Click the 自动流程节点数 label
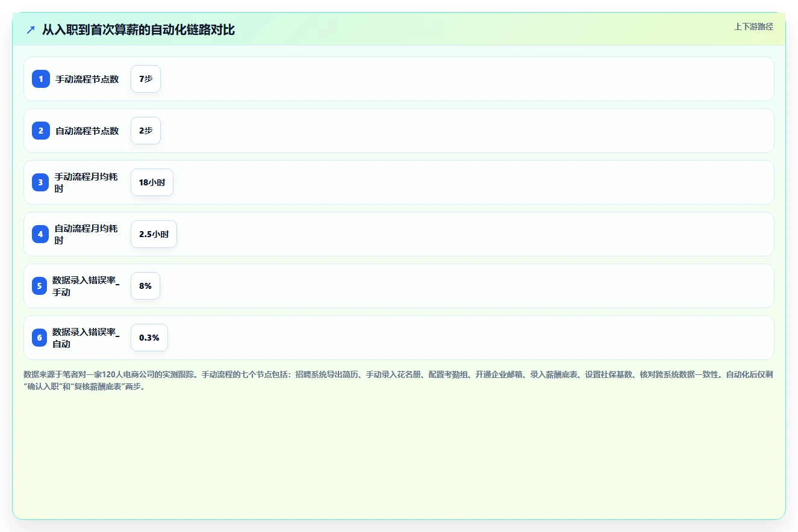Viewport: 798px width, 532px height. pos(87,131)
